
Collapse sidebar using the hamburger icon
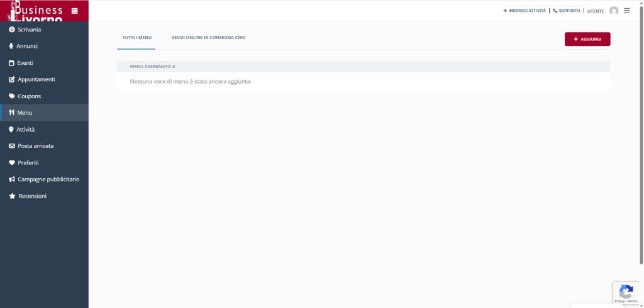tap(75, 11)
